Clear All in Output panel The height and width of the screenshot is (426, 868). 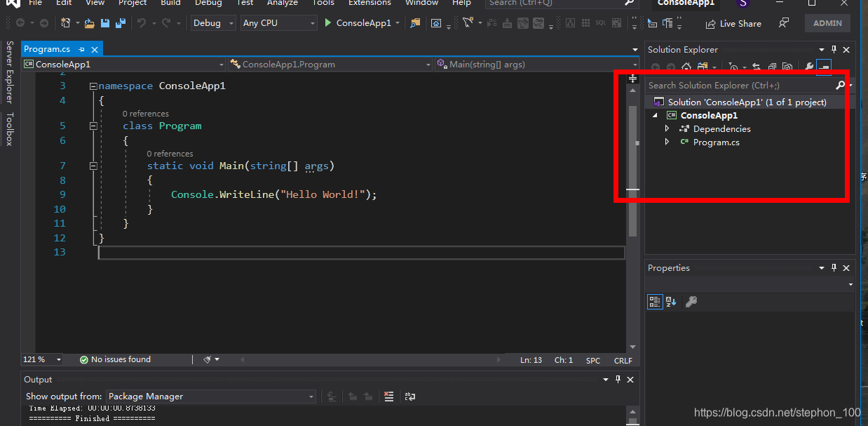pos(389,397)
